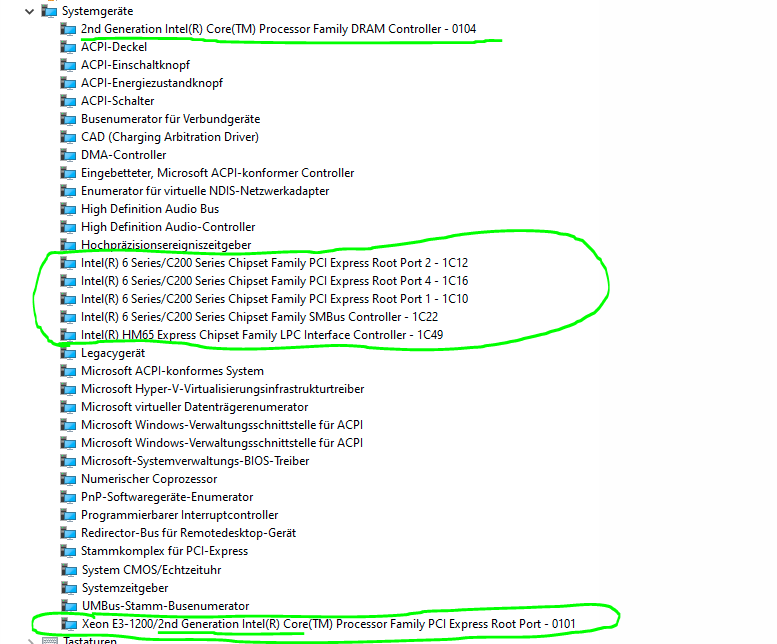The width and height of the screenshot is (777, 644).
Task: Click icon of HM65 LPC Interface Controller - 1C49
Action: (x=68, y=335)
